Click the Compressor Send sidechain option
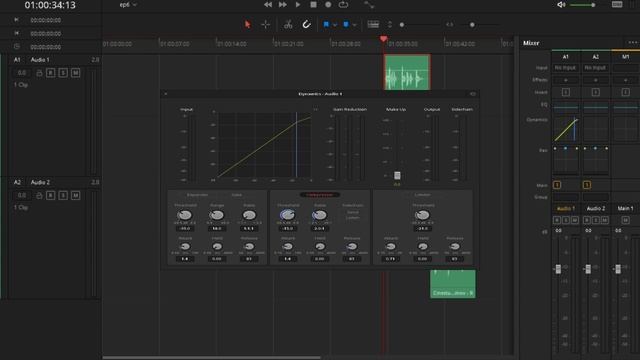 pos(353,212)
